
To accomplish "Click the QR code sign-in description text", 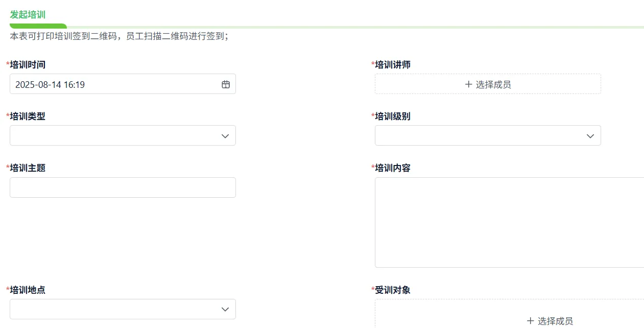I will [119, 36].
